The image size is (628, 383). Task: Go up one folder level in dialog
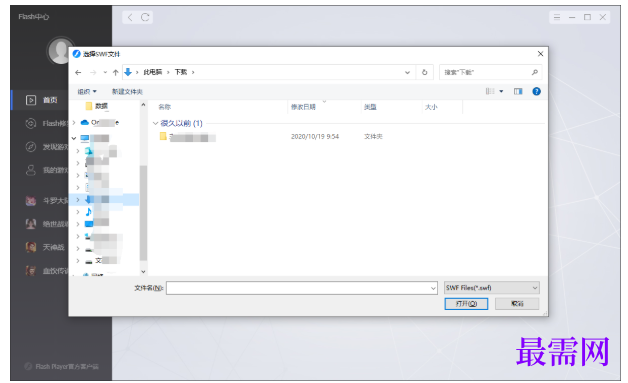[x=116, y=73]
